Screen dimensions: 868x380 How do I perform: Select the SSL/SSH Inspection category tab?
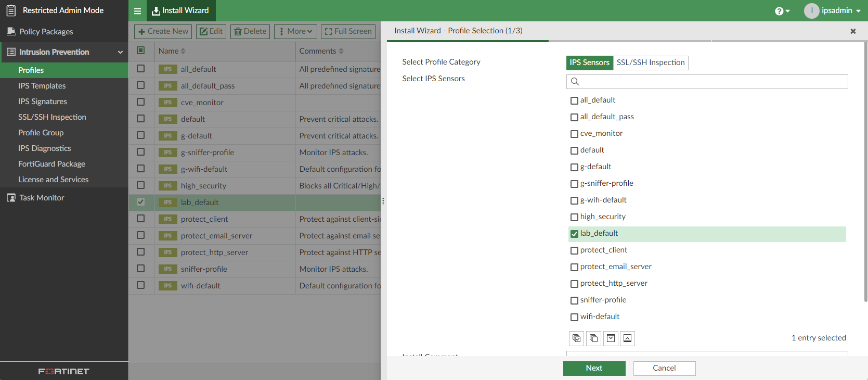(651, 62)
